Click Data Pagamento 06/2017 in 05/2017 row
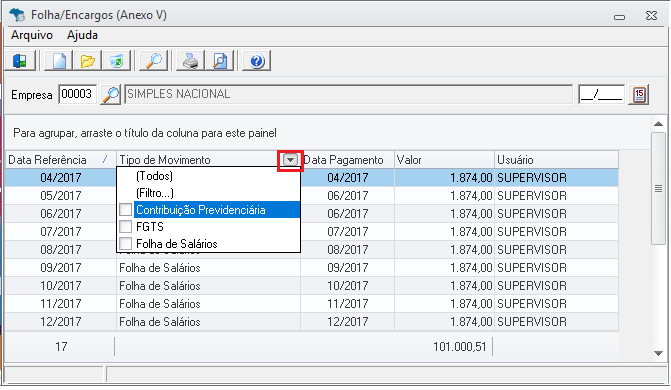 tap(347, 196)
